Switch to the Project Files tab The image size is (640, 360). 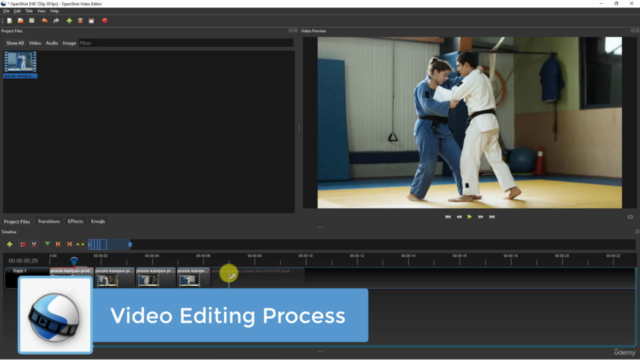click(x=17, y=221)
